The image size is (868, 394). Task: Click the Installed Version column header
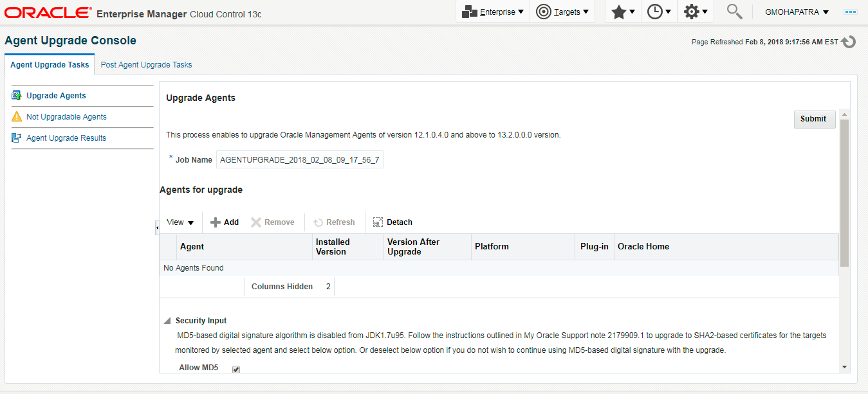pos(348,247)
